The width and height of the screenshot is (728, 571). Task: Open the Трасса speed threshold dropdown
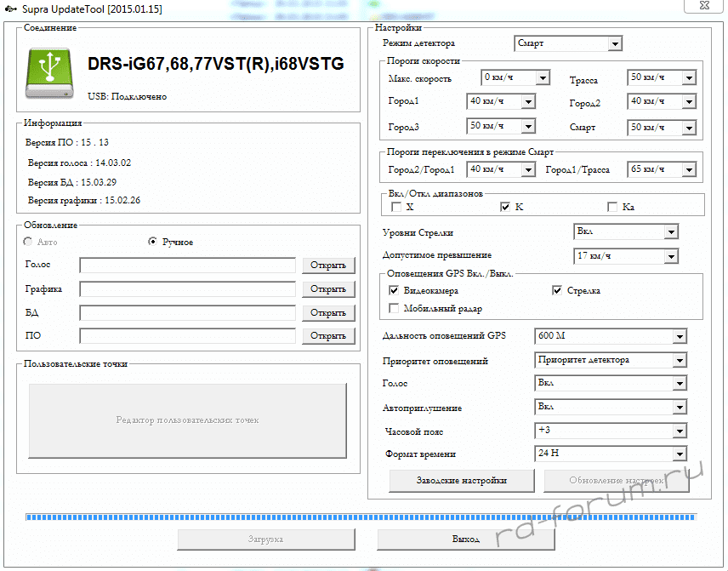pos(662,77)
